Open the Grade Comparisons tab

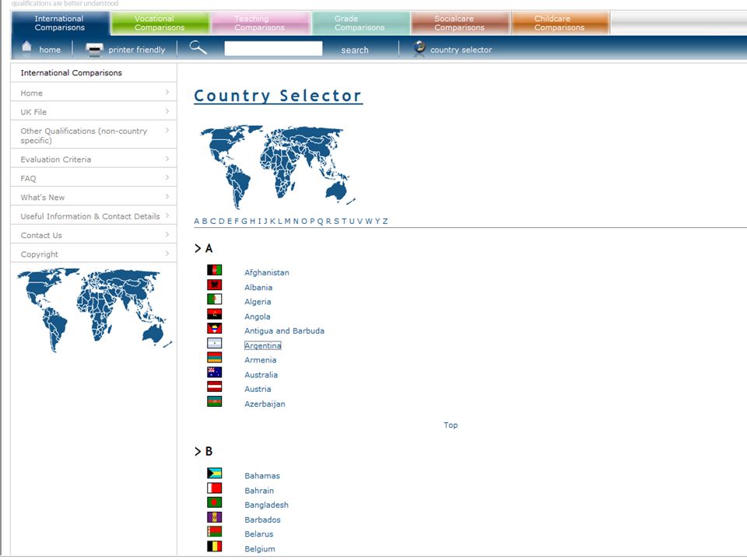(360, 23)
